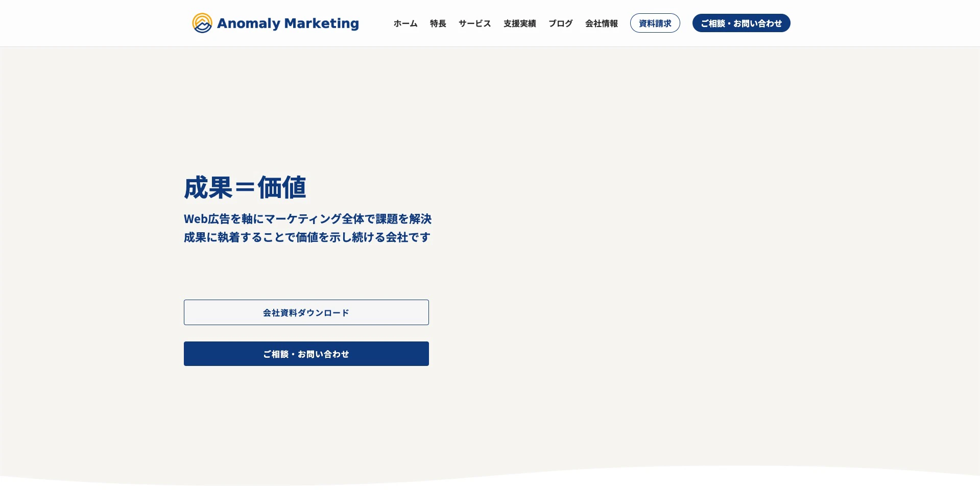Click the Anomaly Marketing logo icon
980x491 pixels.
click(202, 23)
